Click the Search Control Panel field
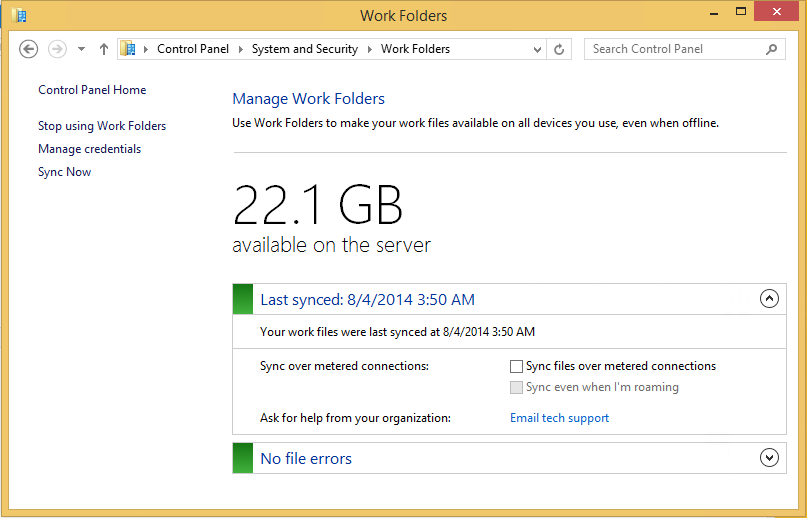Viewport: 807px width, 518px height. click(x=673, y=49)
